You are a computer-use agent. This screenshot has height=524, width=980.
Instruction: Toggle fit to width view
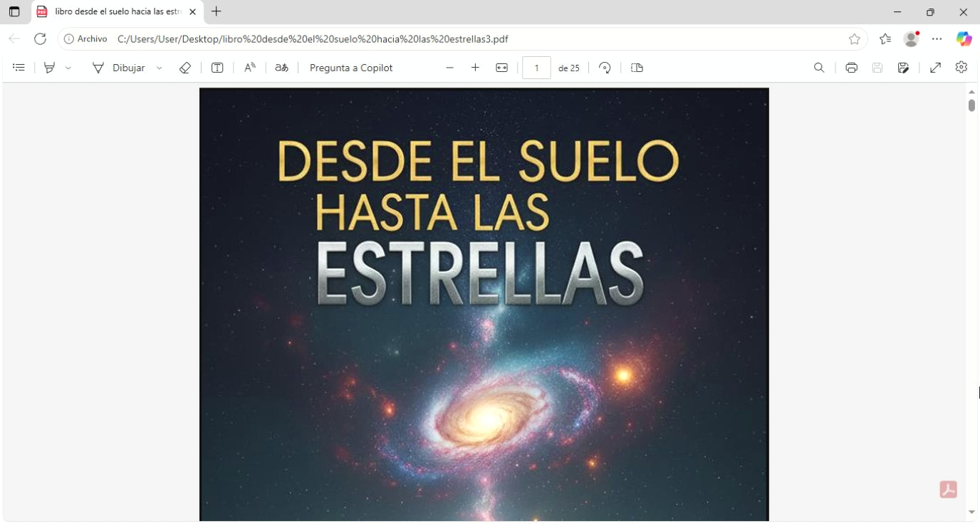[501, 68]
